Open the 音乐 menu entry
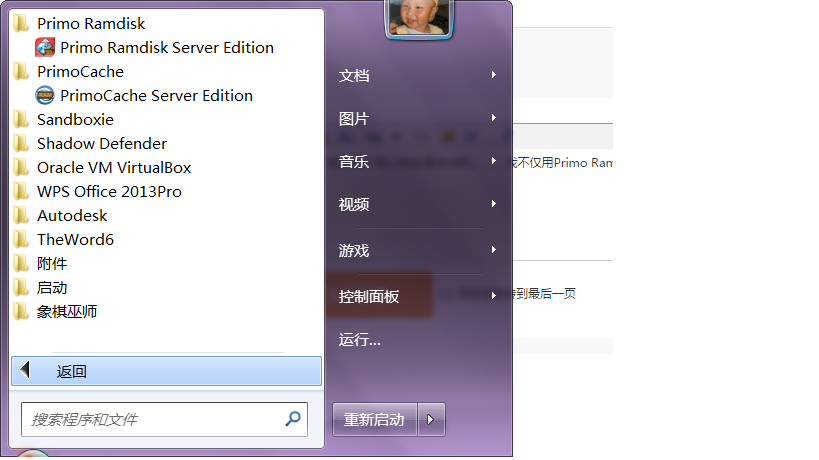819x460 pixels. click(x=354, y=161)
